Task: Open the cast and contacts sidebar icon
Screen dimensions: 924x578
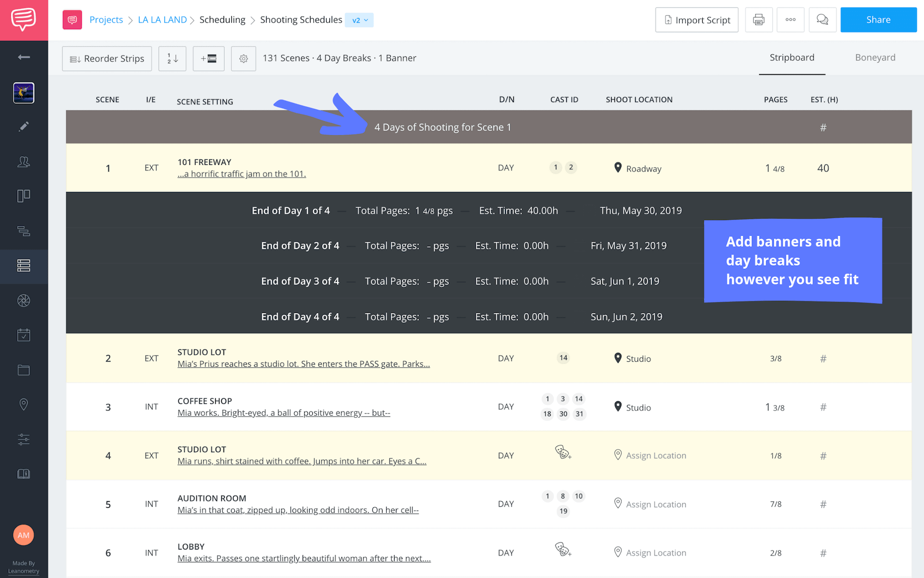Action: tap(24, 162)
